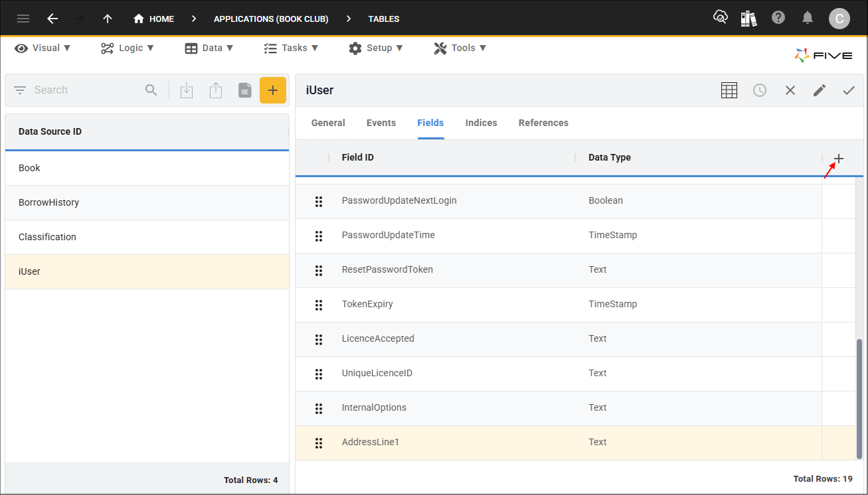The width and height of the screenshot is (868, 495).
Task: Click the HOME breadcrumb
Action: [154, 19]
